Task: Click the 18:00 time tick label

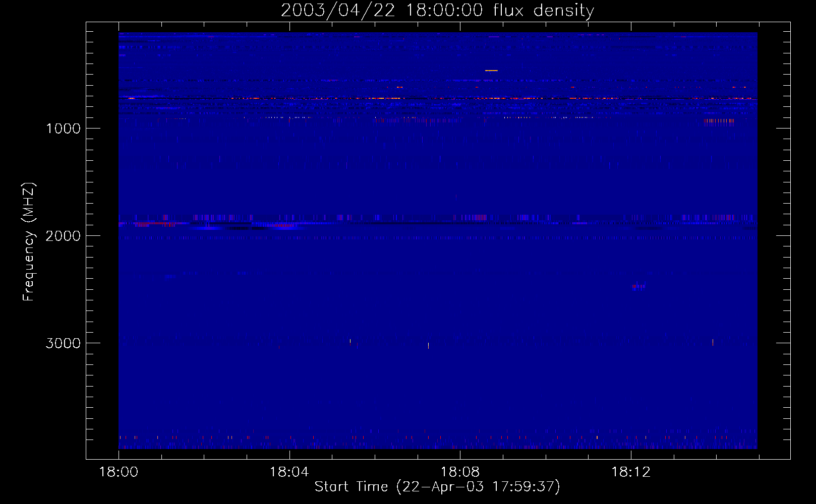Action: [119, 472]
